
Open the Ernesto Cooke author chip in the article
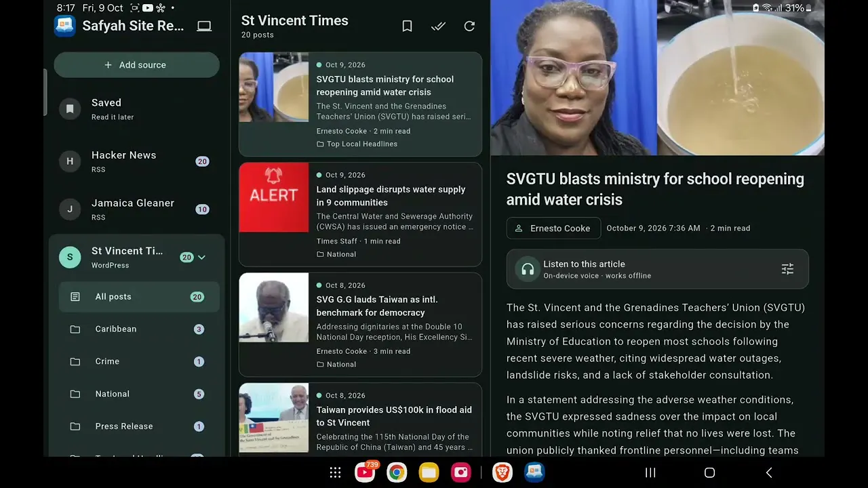coord(553,228)
